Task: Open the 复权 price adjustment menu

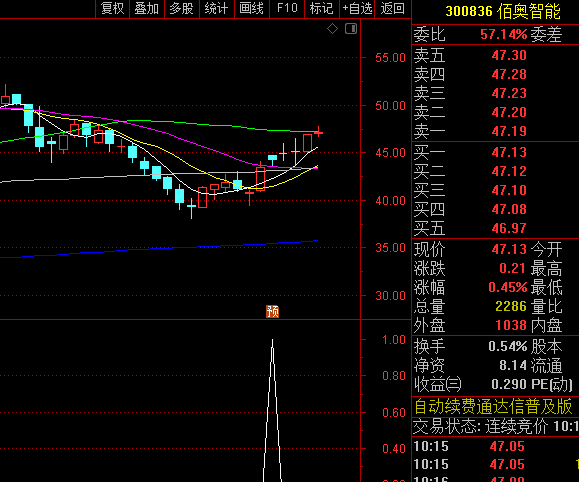Action: (112, 8)
